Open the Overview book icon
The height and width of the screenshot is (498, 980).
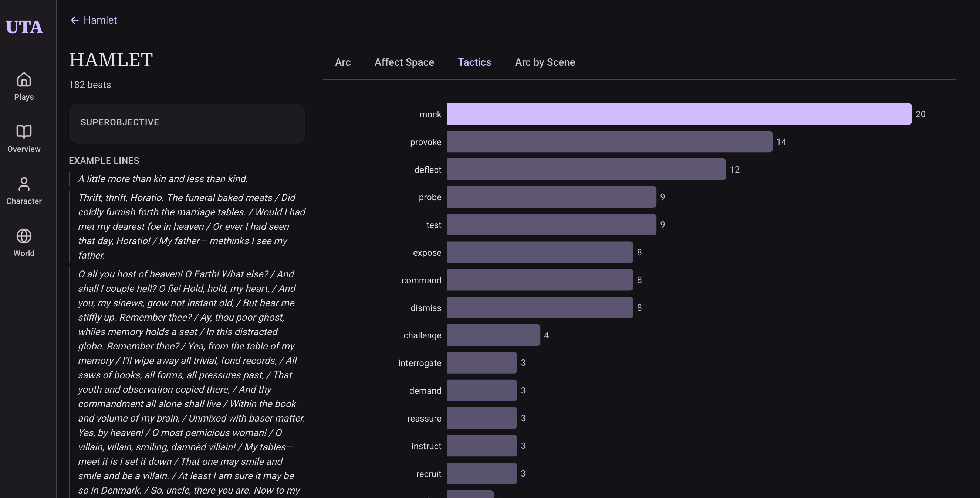(24, 132)
